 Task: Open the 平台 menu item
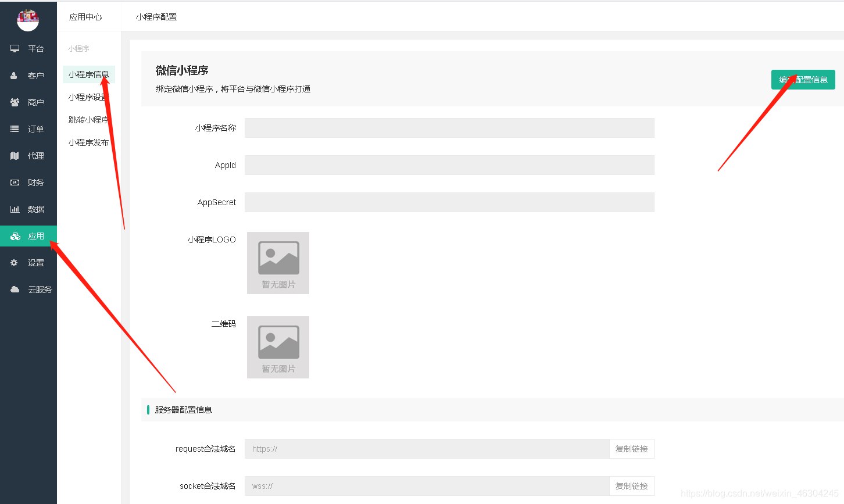point(28,49)
